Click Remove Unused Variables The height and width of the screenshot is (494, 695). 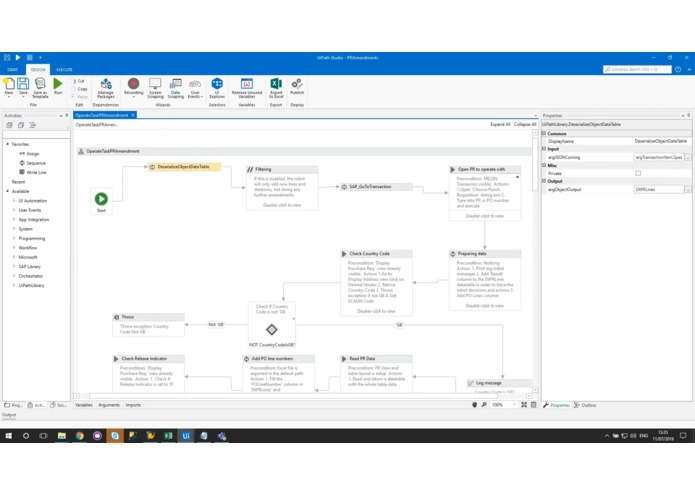247,88
